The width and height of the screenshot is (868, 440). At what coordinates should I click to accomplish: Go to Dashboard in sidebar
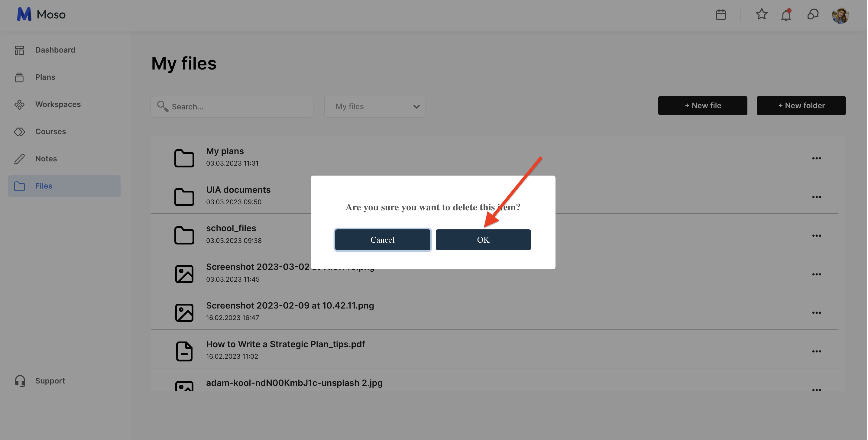[x=55, y=50]
